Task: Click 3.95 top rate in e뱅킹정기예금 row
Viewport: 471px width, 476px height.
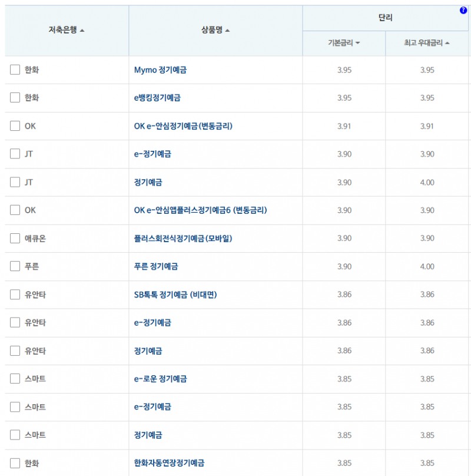Action: (x=427, y=98)
